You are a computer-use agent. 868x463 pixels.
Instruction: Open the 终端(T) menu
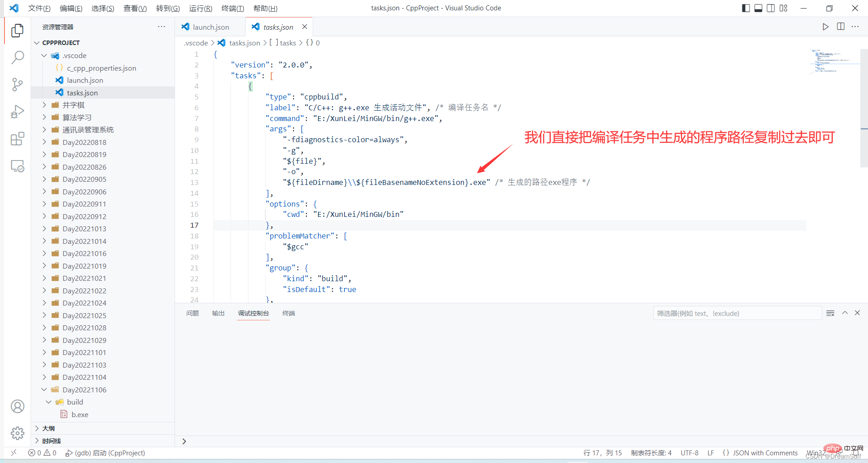coord(233,8)
